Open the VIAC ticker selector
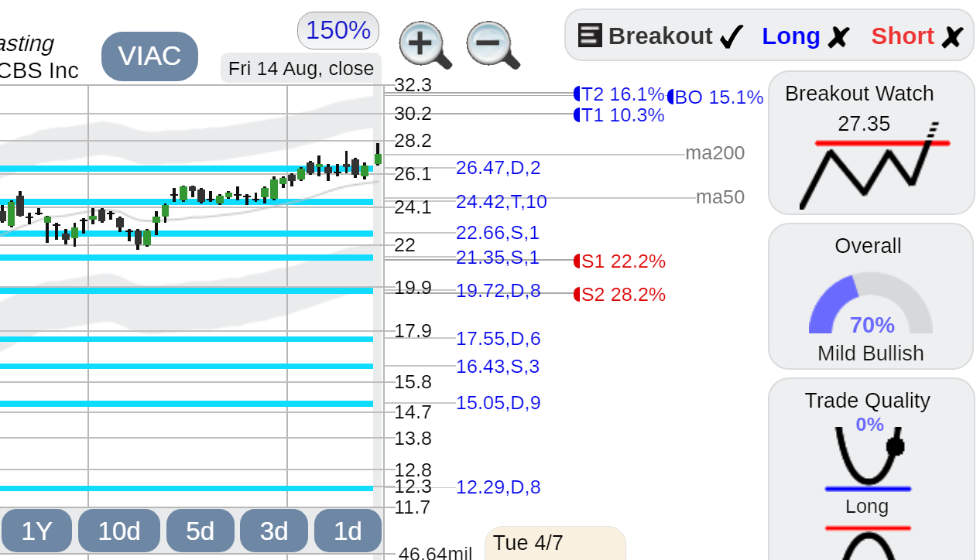980x560 pixels. pyautogui.click(x=149, y=56)
